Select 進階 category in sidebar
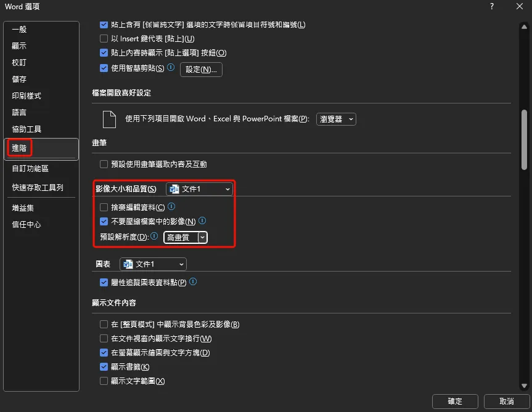Image resolution: width=532 pixels, height=412 pixels. (41, 148)
